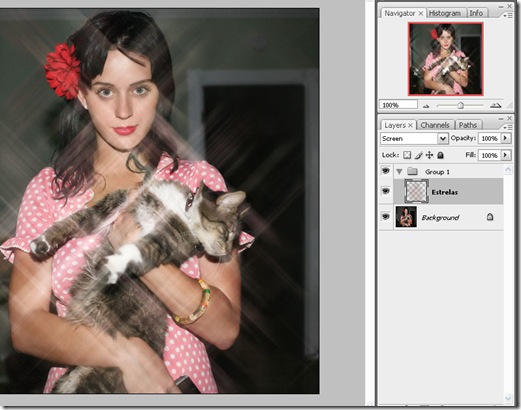Viewport: 521px width, 410px height.
Task: Select the Layers tab
Action: [x=395, y=125]
